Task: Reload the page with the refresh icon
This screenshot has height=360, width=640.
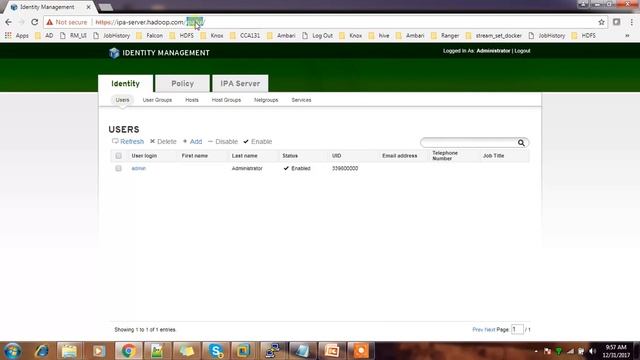Action: click(x=35, y=22)
